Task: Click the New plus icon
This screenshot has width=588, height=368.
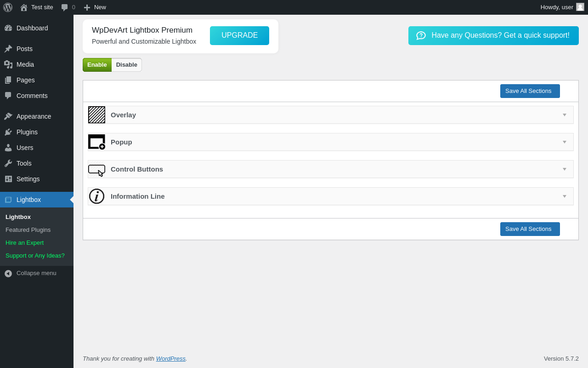Action: [87, 7]
